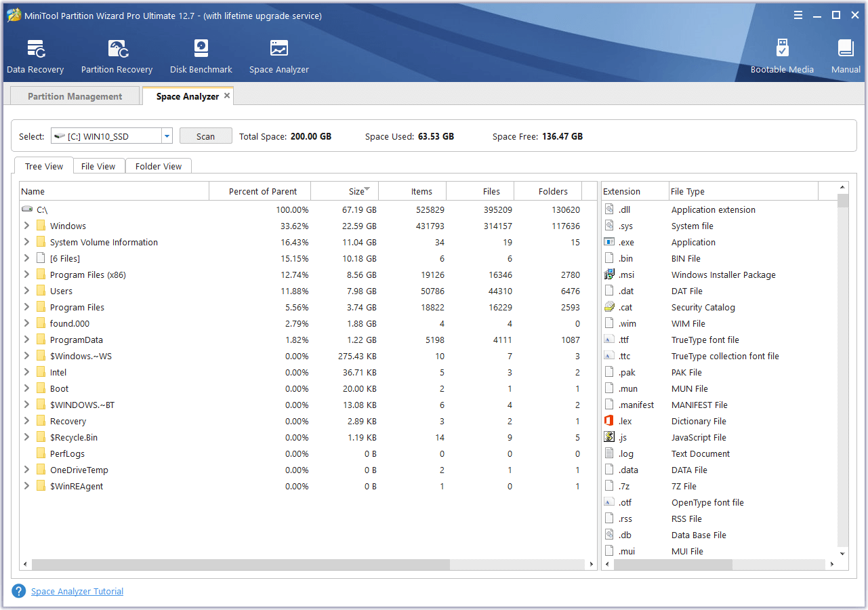Image resolution: width=868 pixels, height=610 pixels.
Task: Click the .sys System file icon
Action: (x=608, y=226)
